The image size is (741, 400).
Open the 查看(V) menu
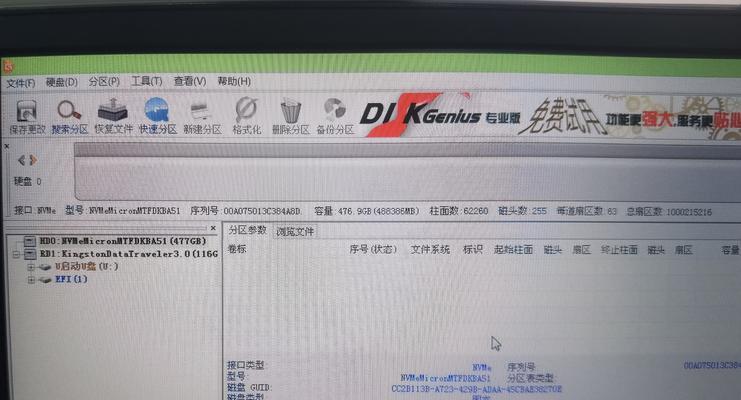point(190,81)
